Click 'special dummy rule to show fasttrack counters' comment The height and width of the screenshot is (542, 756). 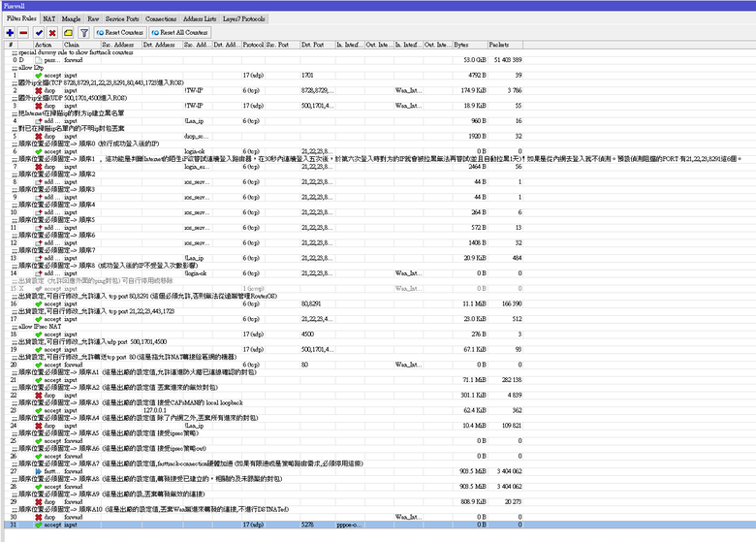76,52
